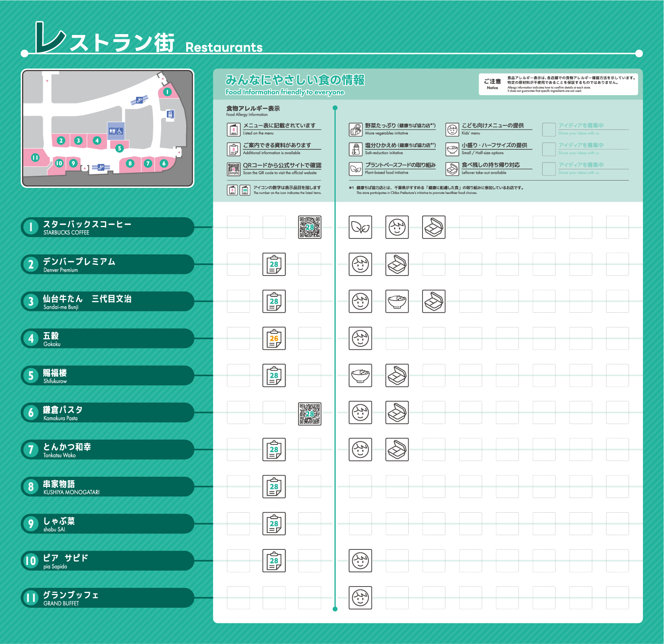Click the salt-reduction initiative legend icon
The image size is (664, 644).
356,149
